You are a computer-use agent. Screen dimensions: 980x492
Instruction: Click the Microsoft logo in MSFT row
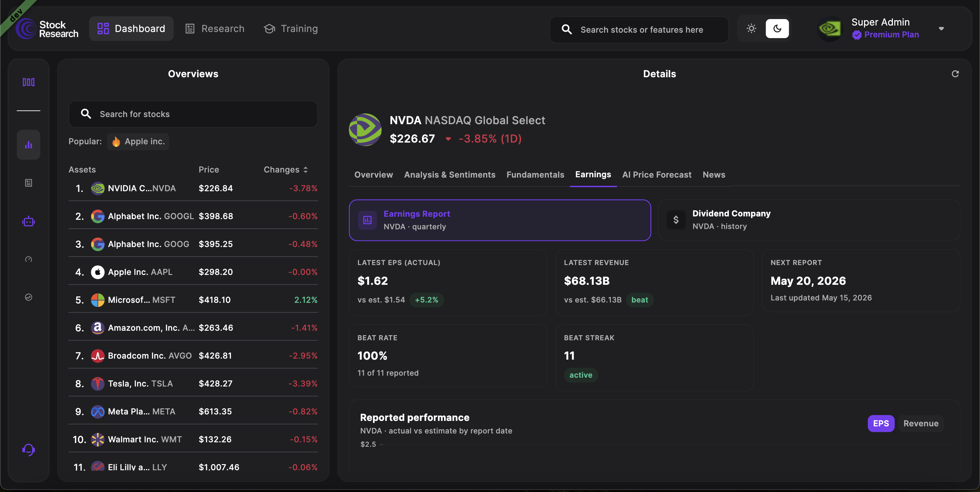[x=98, y=300]
